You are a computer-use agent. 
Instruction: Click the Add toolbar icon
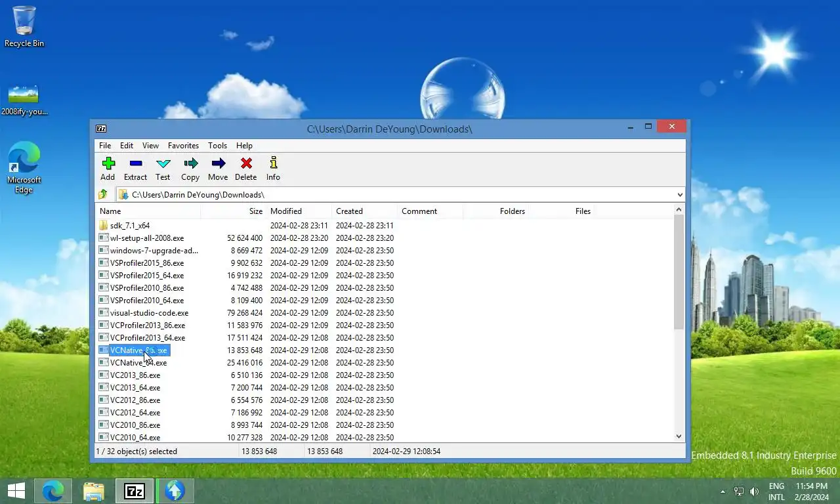(108, 169)
